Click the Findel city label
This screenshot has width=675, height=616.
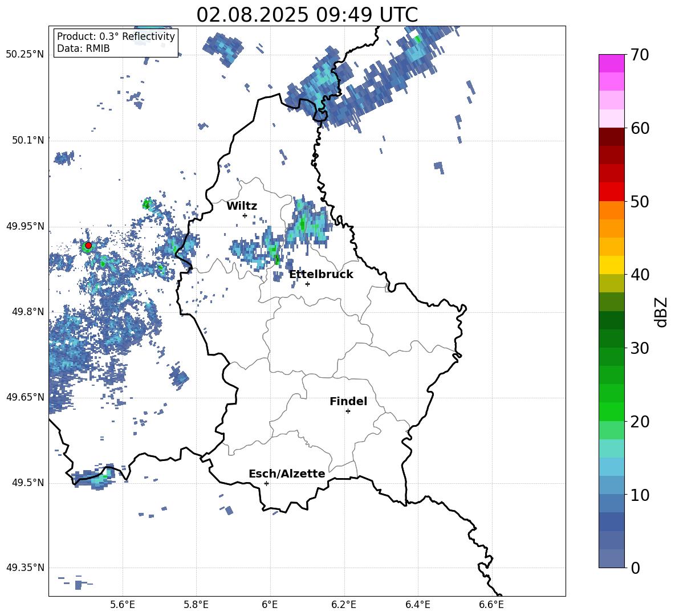click(348, 401)
